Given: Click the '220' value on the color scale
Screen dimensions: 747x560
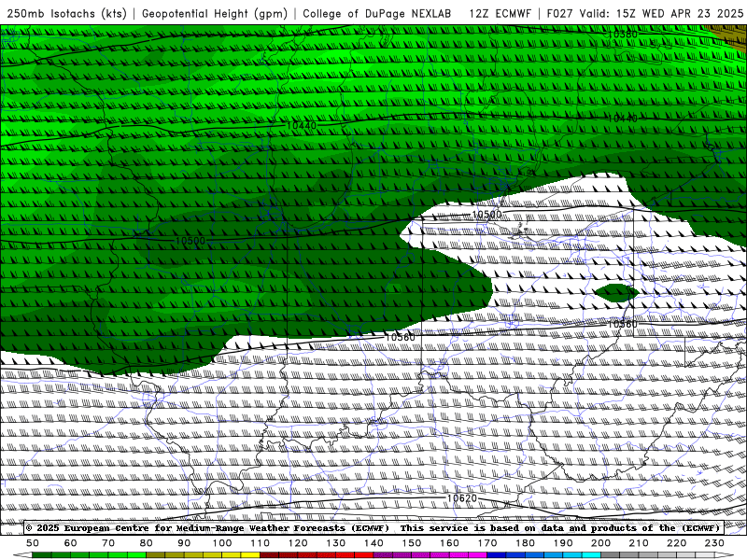Looking at the screenshot, I should 676,543.
